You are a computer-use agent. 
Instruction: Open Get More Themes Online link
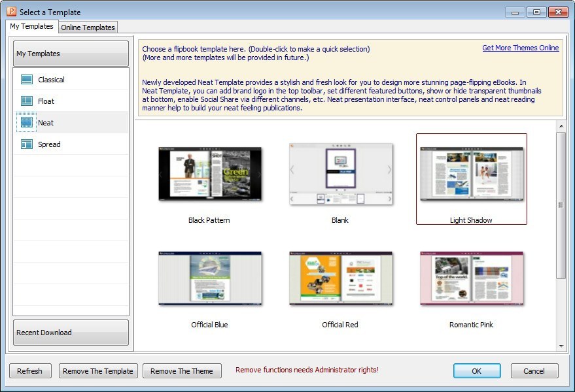coord(520,48)
